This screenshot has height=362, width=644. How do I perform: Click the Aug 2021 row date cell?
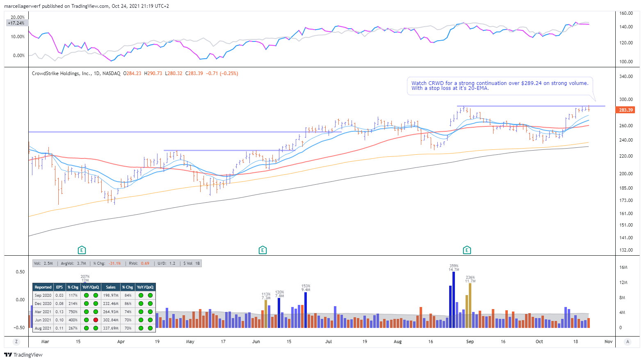(43, 328)
